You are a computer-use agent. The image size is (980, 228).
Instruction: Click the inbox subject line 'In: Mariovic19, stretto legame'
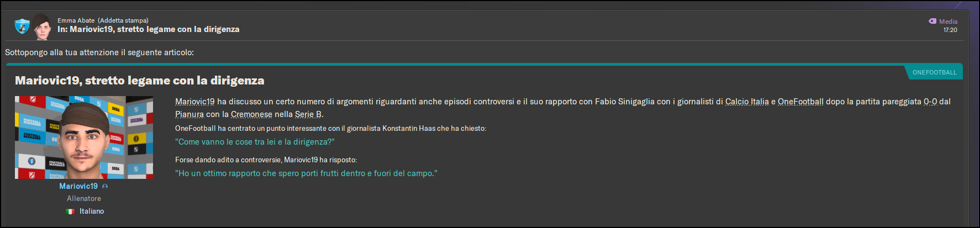pyautogui.click(x=149, y=29)
